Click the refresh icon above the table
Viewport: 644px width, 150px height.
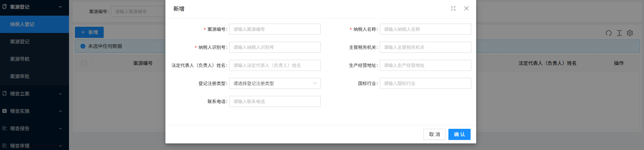tap(608, 33)
